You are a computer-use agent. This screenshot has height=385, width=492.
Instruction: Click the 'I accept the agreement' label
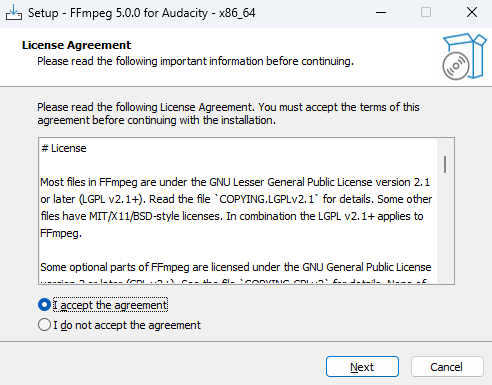pos(110,305)
